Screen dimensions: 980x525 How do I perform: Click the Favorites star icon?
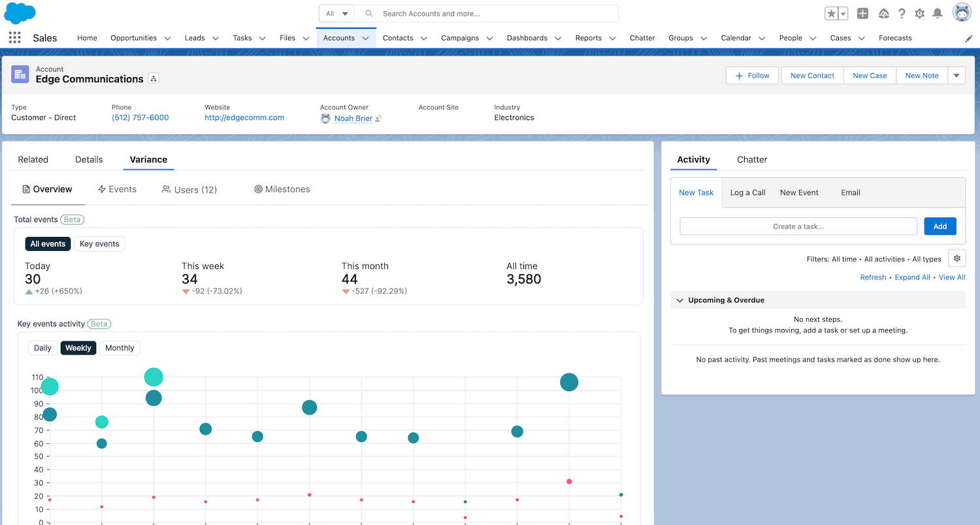click(831, 14)
